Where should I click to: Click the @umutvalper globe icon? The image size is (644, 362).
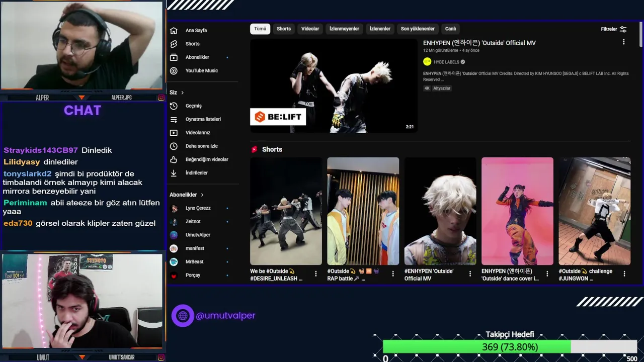point(183,316)
